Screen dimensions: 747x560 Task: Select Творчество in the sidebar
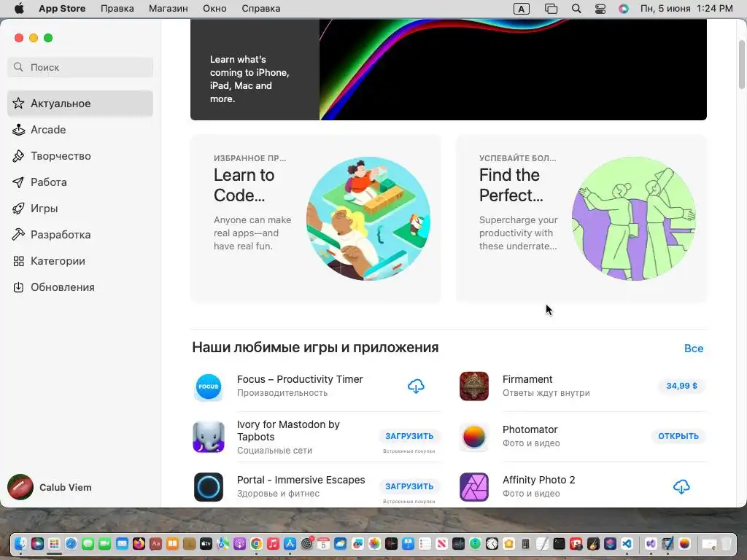pyautogui.click(x=80, y=156)
